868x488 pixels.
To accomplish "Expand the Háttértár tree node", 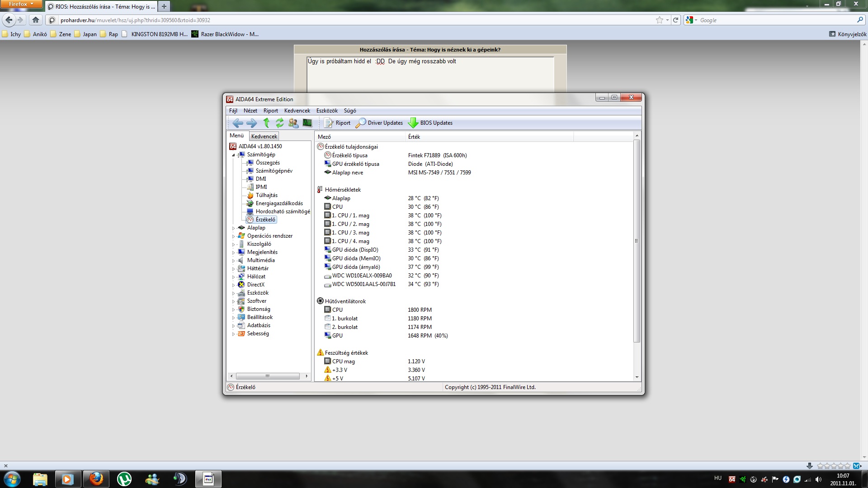I will point(234,269).
